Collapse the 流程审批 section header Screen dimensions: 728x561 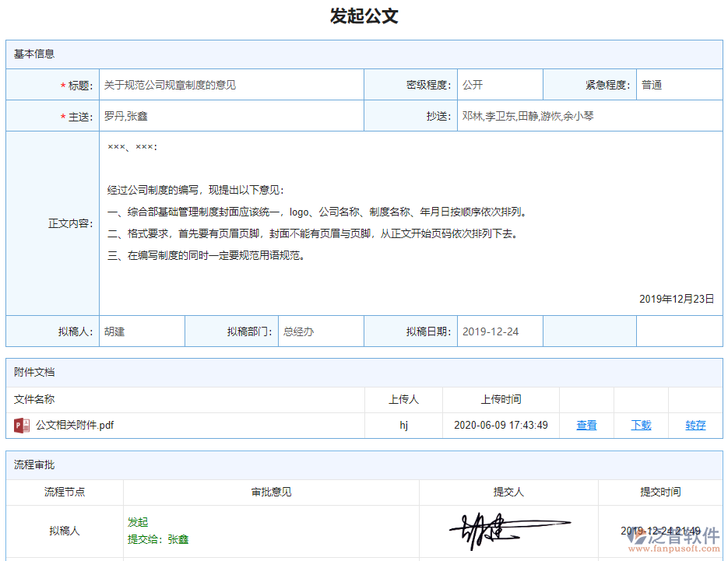[x=34, y=465]
